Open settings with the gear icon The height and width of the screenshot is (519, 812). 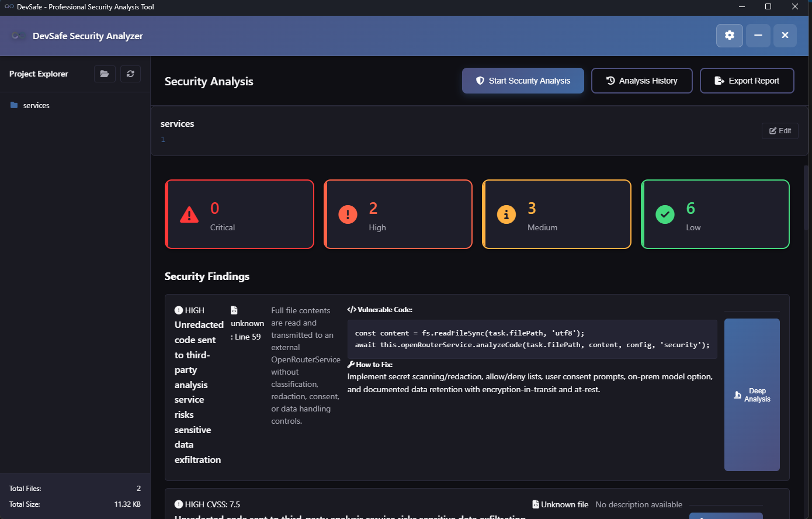(729, 36)
